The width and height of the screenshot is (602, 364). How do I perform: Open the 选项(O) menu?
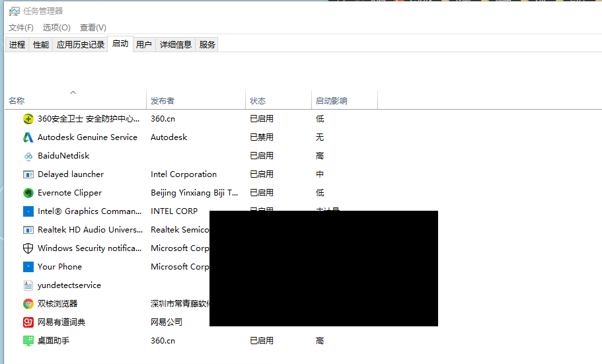point(56,28)
